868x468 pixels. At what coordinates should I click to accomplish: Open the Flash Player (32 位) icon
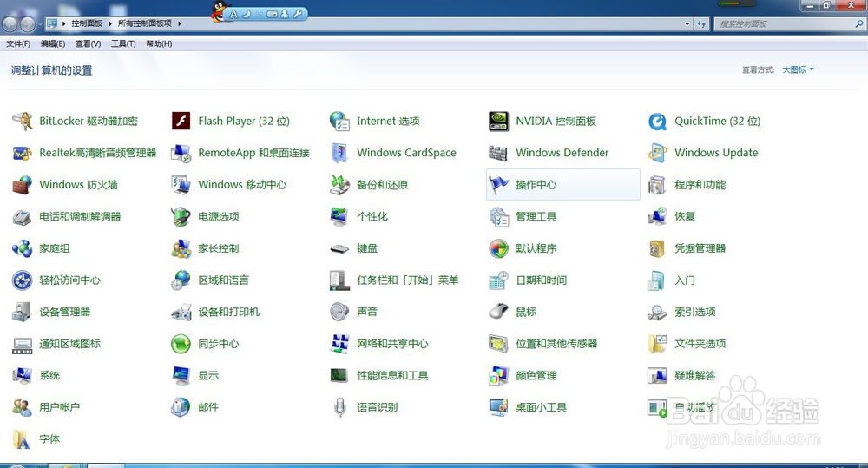coord(181,121)
